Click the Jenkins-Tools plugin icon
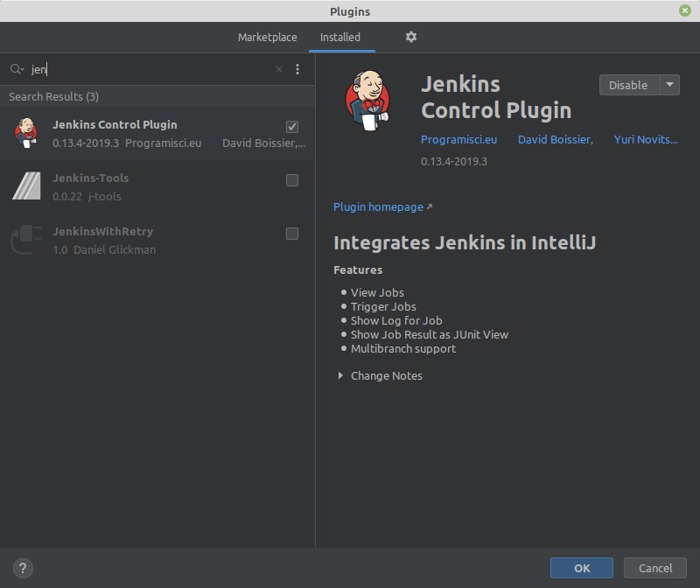This screenshot has height=588, width=700. (x=27, y=185)
